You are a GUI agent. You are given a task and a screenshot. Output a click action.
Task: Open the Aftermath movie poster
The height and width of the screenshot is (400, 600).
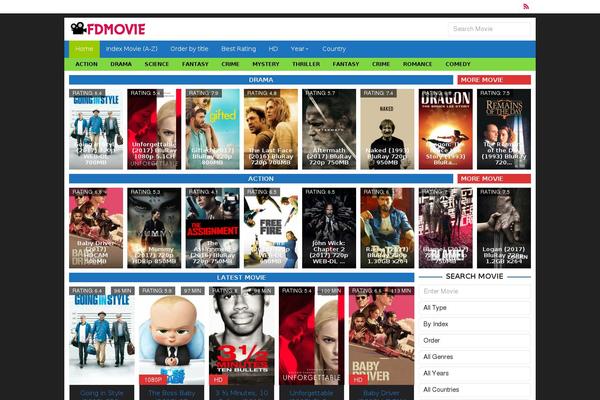pyautogui.click(x=329, y=129)
